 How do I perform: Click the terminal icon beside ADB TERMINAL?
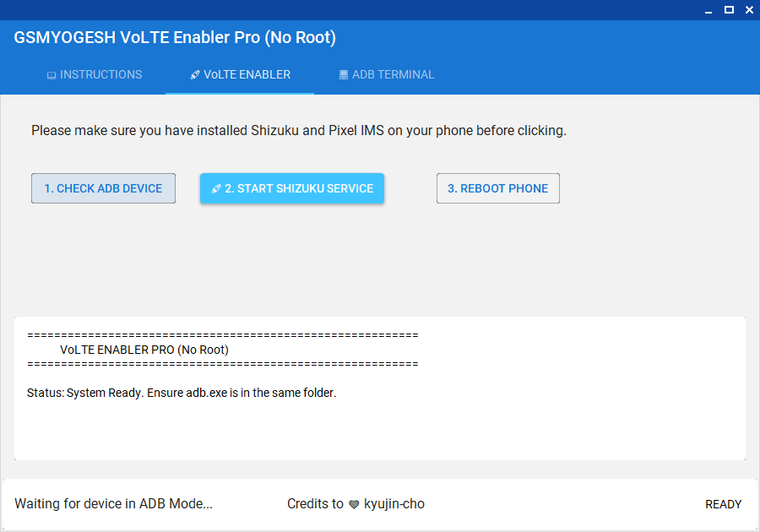(344, 75)
